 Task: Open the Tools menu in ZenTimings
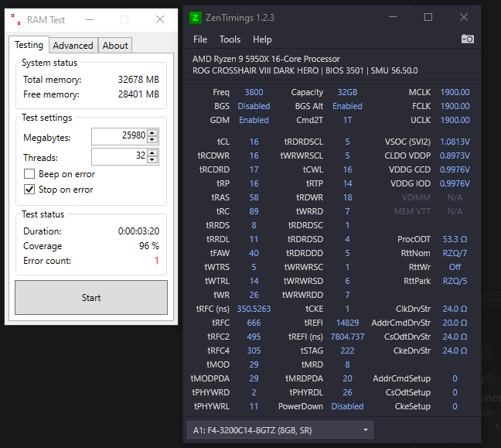coord(230,39)
